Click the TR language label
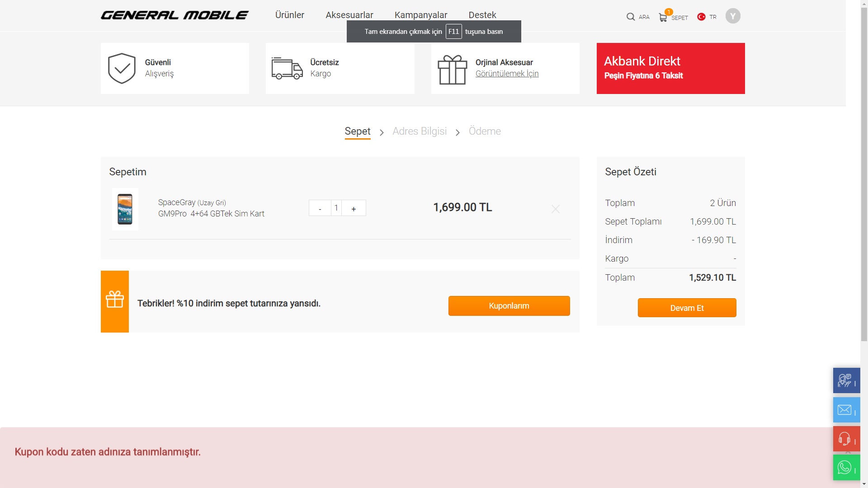Screen dimensions: 868x488 (713, 17)
